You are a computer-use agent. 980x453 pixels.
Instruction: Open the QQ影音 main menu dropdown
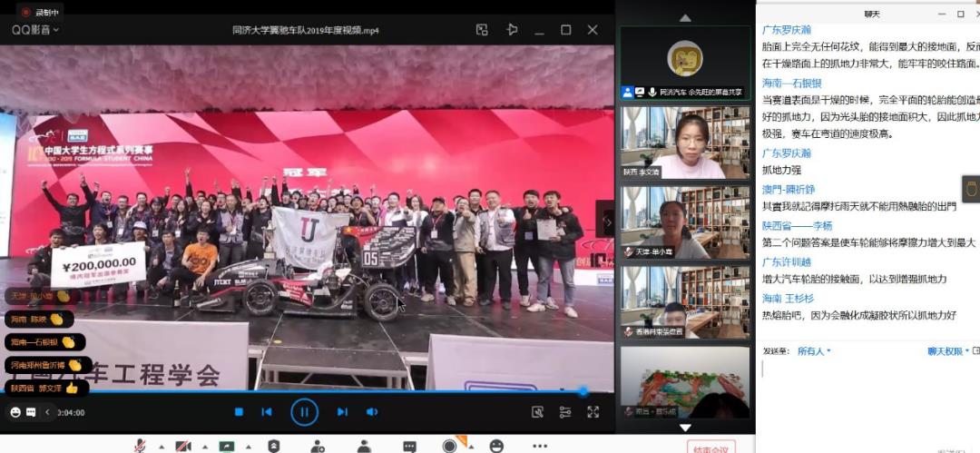(35, 30)
